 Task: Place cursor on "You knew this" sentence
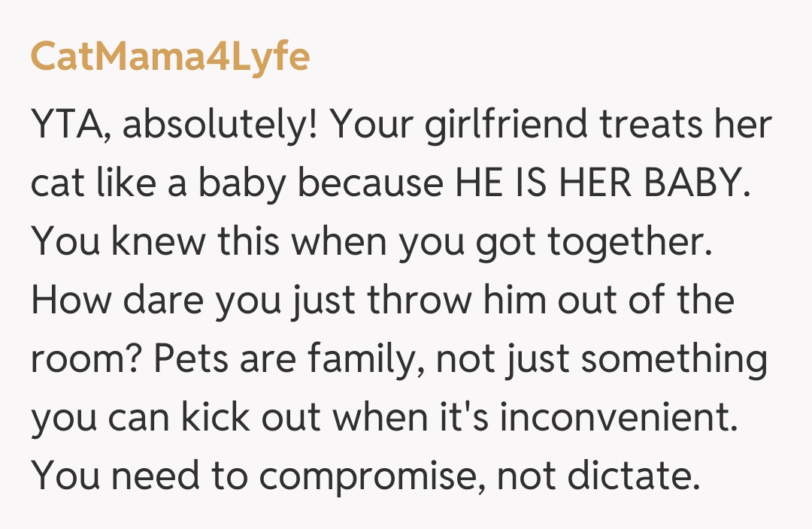pos(157,241)
